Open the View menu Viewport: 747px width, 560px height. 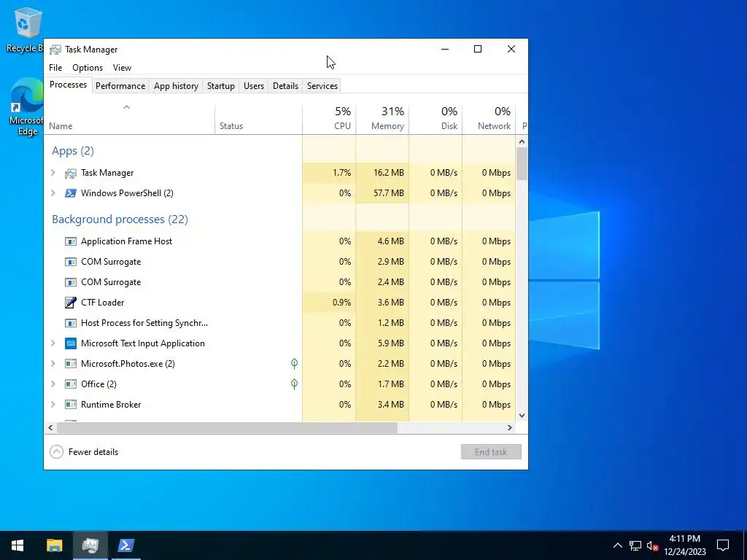[x=122, y=68]
